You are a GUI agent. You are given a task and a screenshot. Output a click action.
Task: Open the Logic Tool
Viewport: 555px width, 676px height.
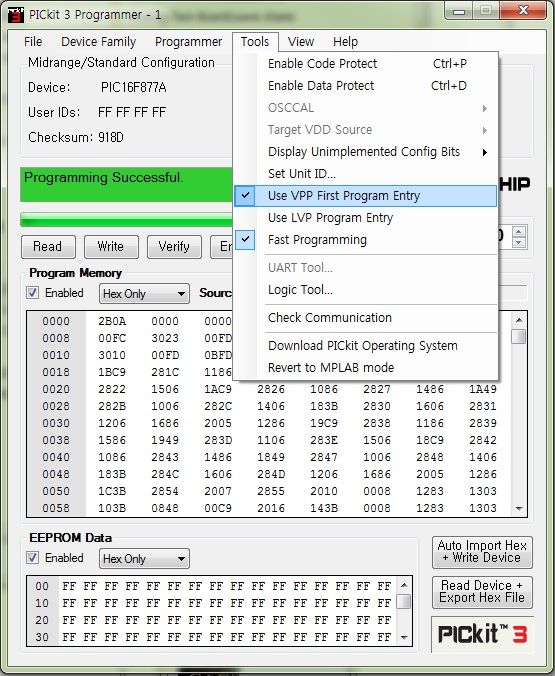[366, 290]
